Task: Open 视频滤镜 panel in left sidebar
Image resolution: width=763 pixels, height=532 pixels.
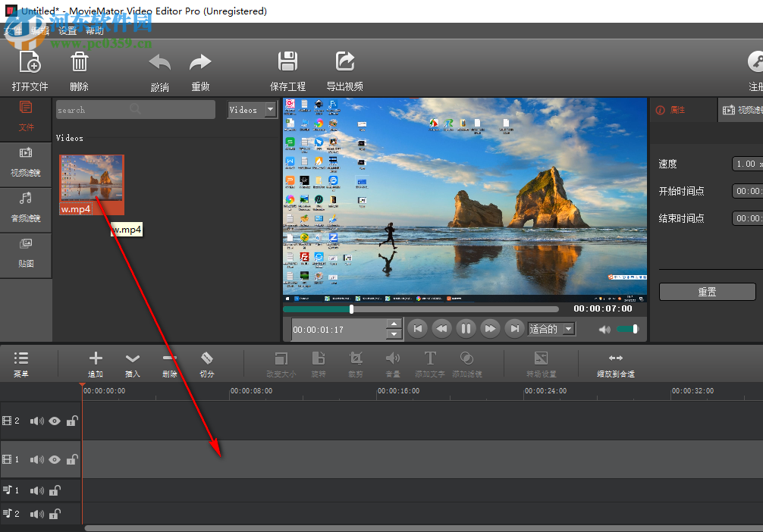Action: [26, 164]
